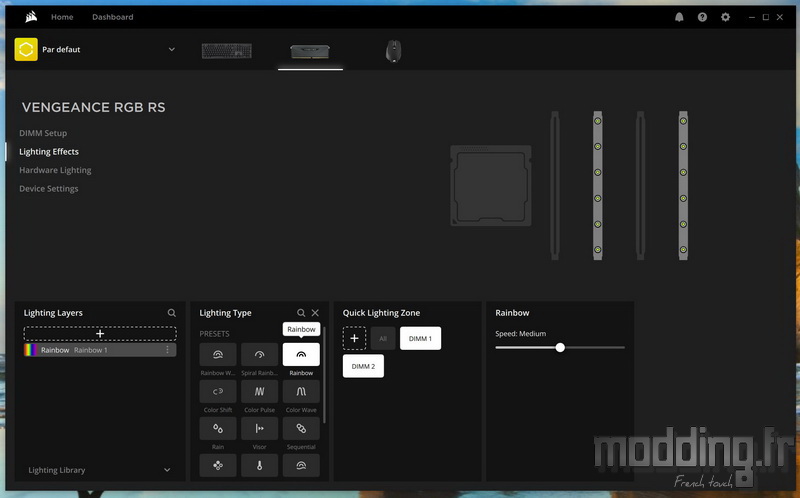
Task: Click the PRESETS heading
Action: [214, 334]
